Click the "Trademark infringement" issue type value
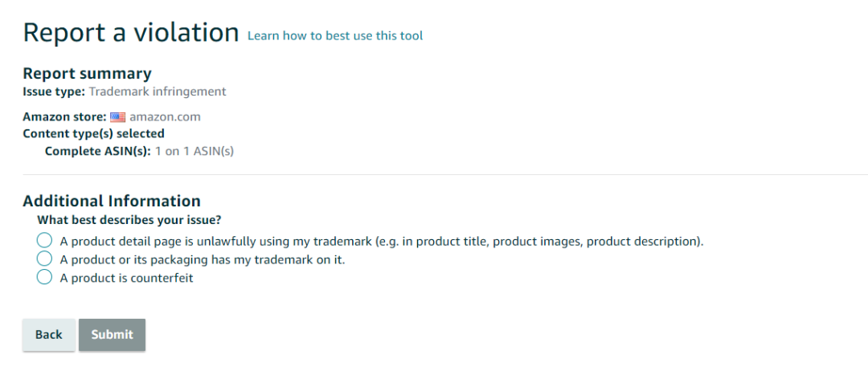 [x=158, y=92]
